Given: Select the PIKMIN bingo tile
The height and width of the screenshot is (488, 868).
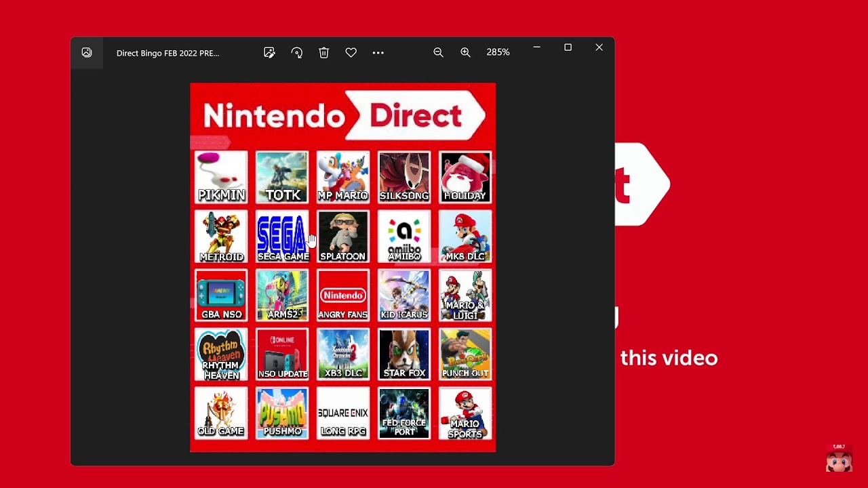Looking at the screenshot, I should coord(221,177).
